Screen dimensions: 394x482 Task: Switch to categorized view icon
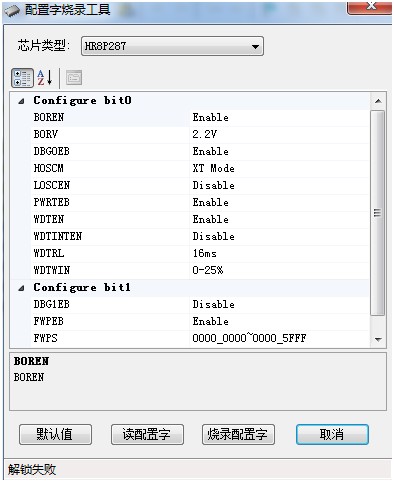click(22, 78)
